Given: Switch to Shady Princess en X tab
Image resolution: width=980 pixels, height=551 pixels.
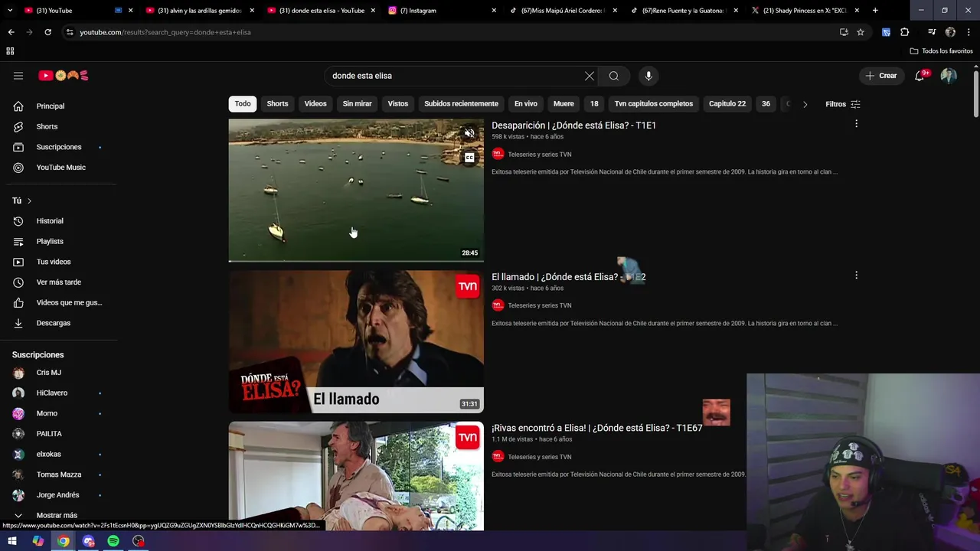Looking at the screenshot, I should click(x=805, y=11).
